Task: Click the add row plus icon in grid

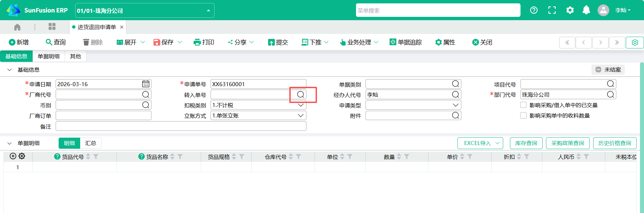Action: coord(13,156)
